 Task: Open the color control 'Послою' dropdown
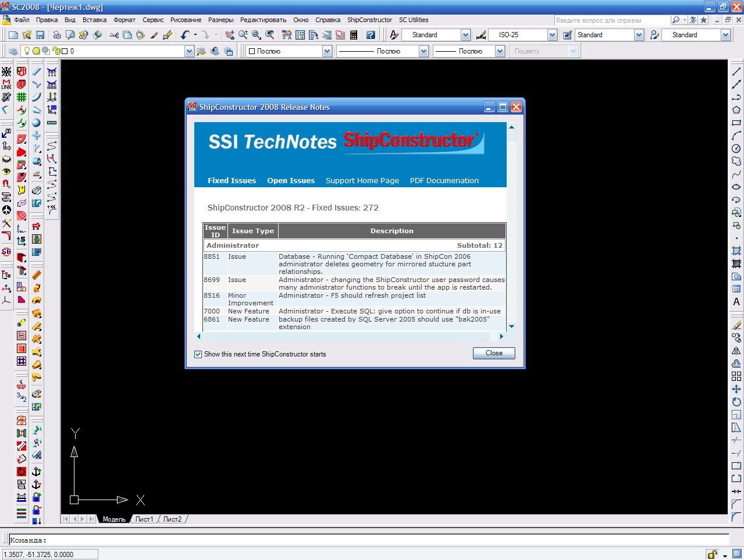327,51
